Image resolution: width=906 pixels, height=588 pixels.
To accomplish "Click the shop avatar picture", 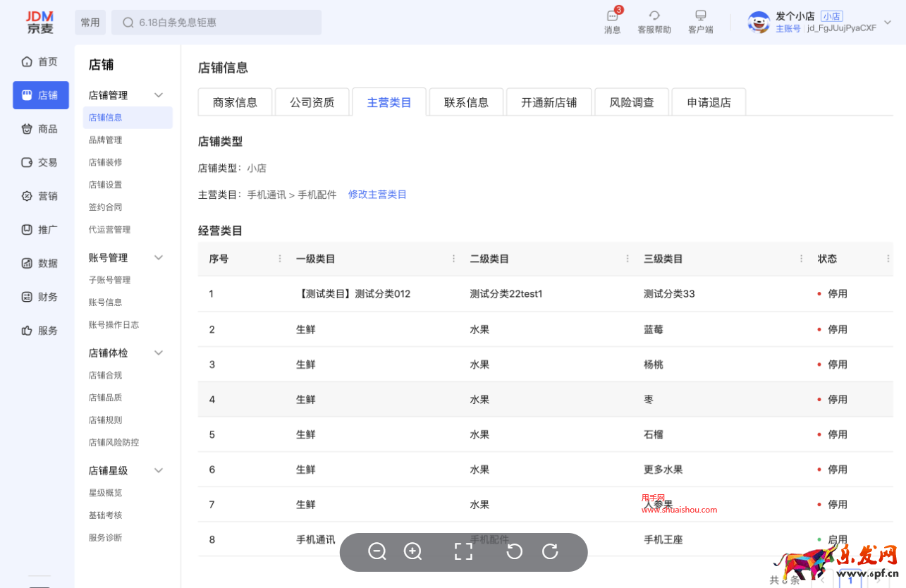I will pyautogui.click(x=759, y=22).
